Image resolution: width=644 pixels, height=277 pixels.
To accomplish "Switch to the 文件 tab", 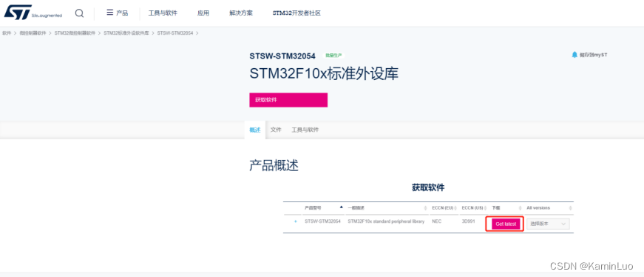I will click(276, 130).
